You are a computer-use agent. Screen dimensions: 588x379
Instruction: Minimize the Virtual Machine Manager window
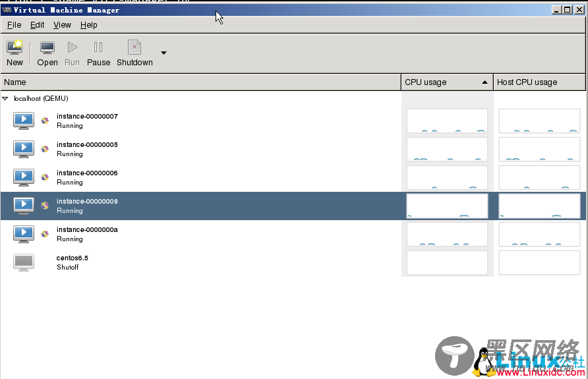(x=556, y=10)
